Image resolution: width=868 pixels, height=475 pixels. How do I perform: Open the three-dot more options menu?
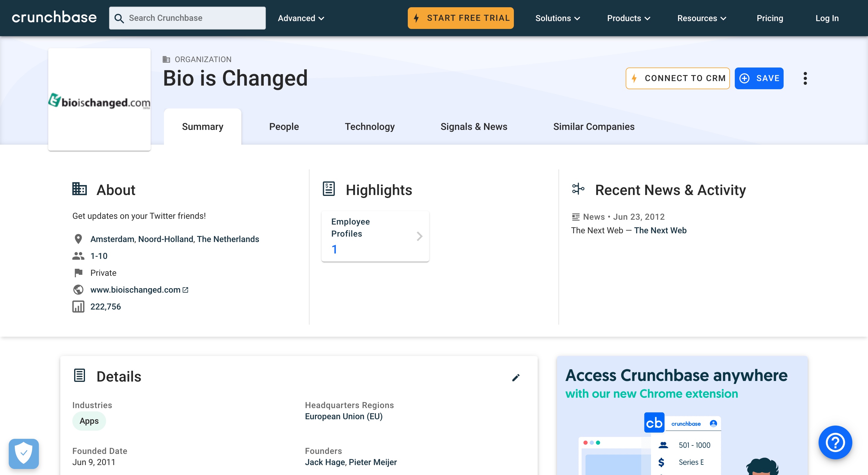(x=805, y=78)
